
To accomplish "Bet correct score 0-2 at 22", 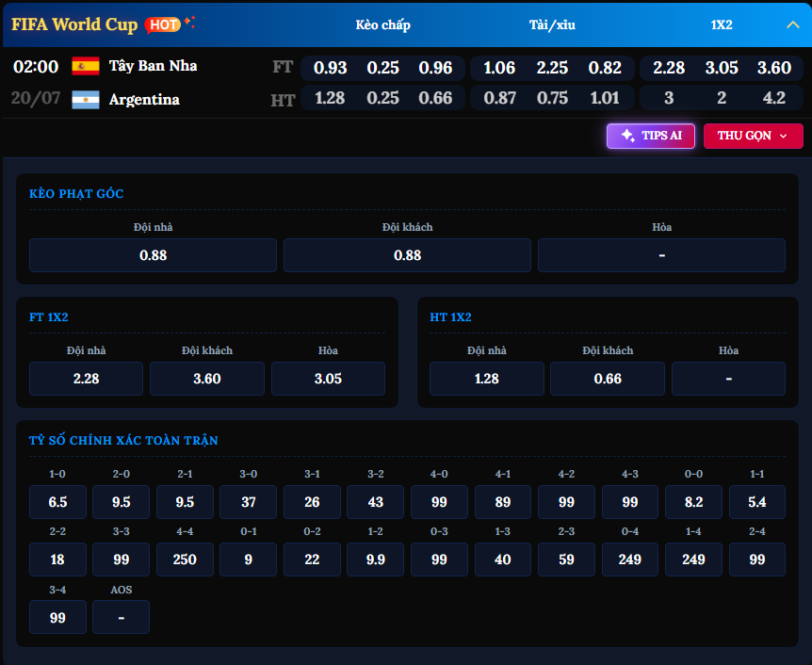I will click(x=312, y=560).
